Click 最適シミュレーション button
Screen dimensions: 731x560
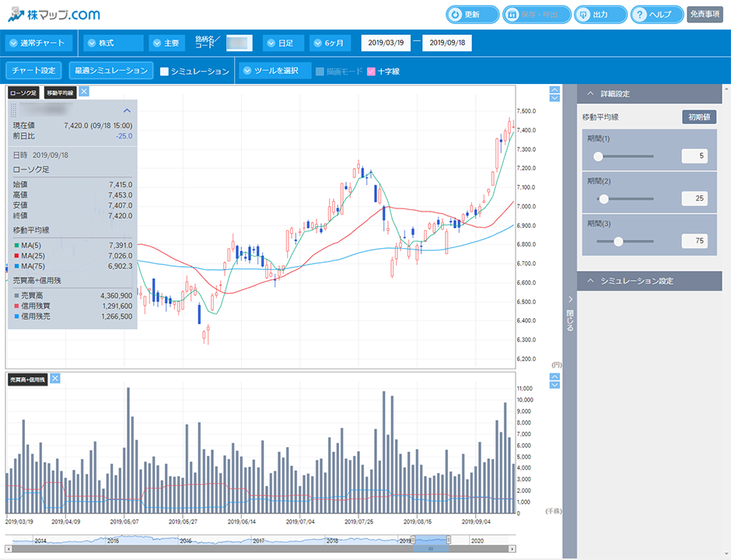(x=111, y=71)
